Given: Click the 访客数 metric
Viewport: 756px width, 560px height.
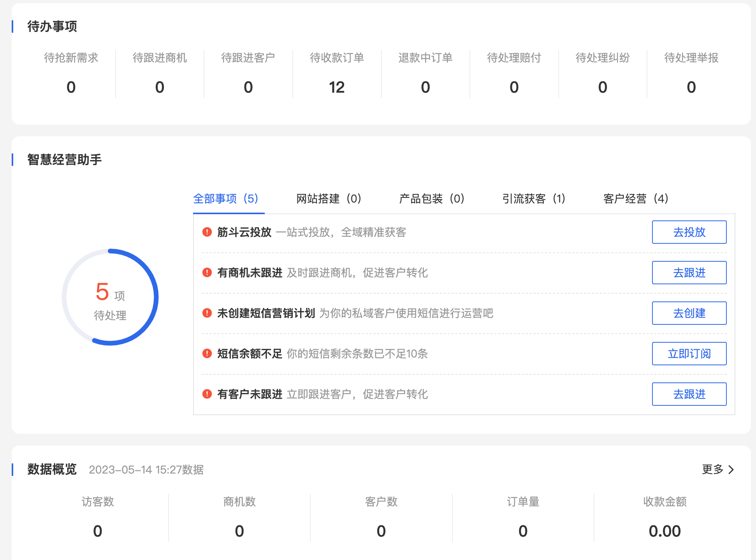Looking at the screenshot, I should (98, 517).
